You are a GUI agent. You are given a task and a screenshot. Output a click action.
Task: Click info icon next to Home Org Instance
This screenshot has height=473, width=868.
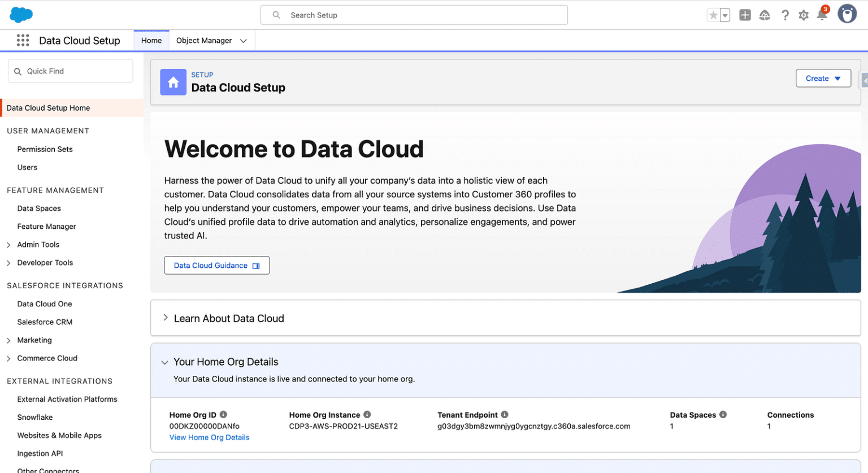[x=367, y=414]
